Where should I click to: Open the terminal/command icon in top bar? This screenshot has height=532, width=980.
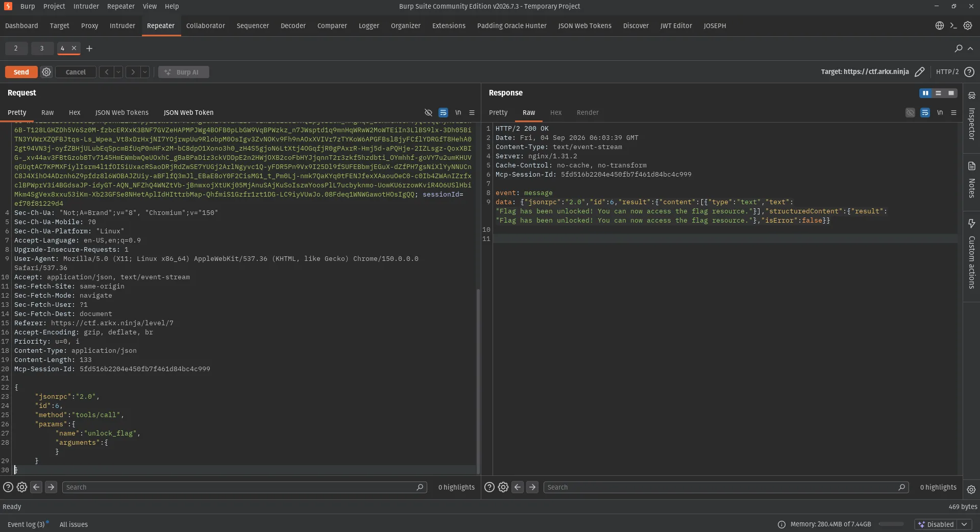(953, 26)
